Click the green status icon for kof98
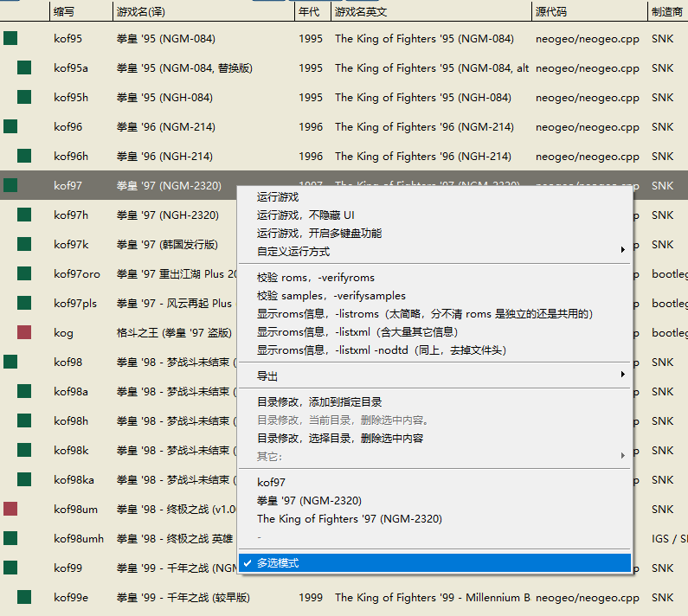The image size is (688, 616). (x=10, y=362)
